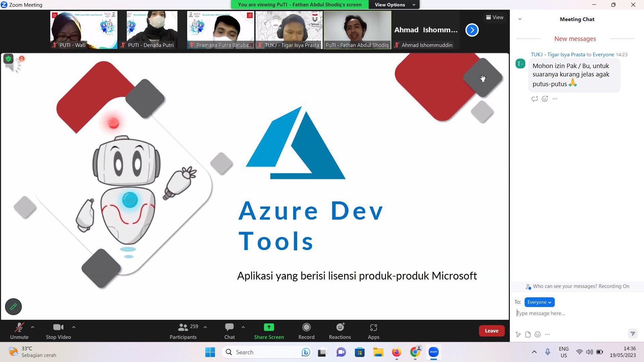This screenshot has width=644, height=362.
Task: Open Wi-Fi network settings in tray
Action: point(579,352)
